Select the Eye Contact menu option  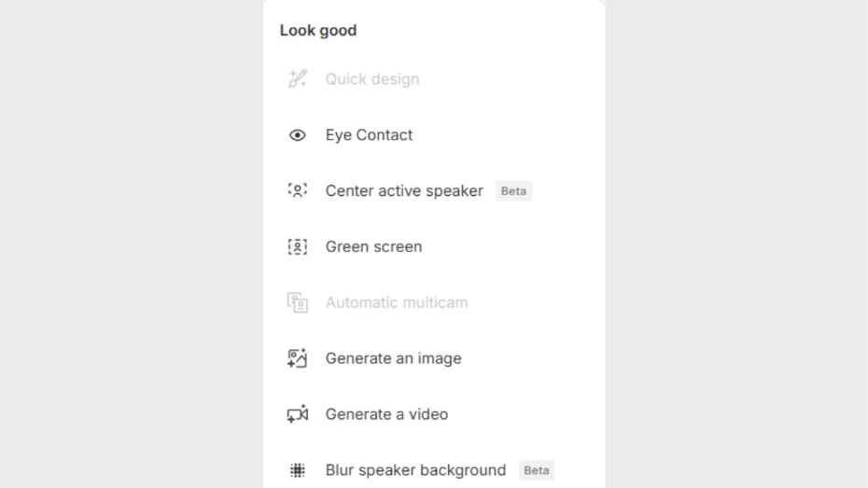pos(369,135)
